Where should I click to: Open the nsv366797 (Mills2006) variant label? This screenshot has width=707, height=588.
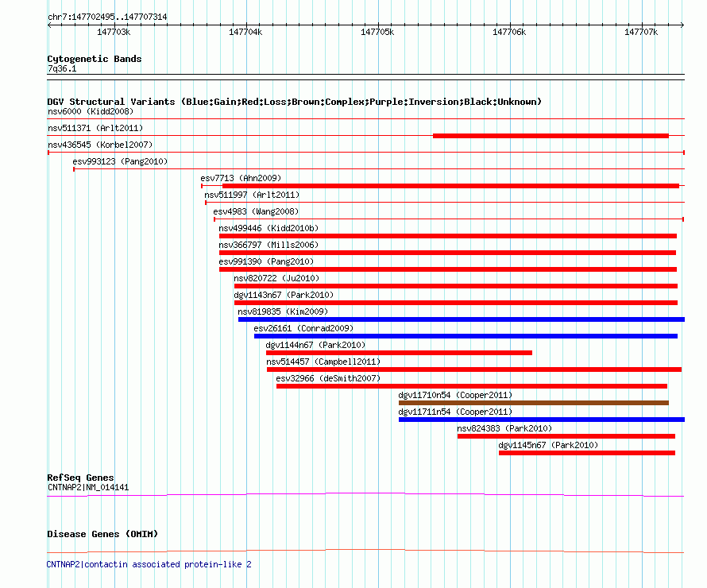pyautogui.click(x=269, y=245)
